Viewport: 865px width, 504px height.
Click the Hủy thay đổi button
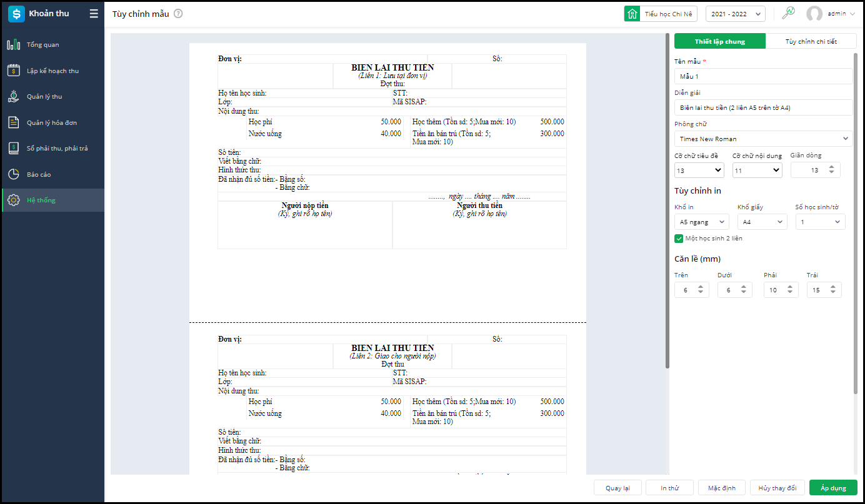click(777, 488)
